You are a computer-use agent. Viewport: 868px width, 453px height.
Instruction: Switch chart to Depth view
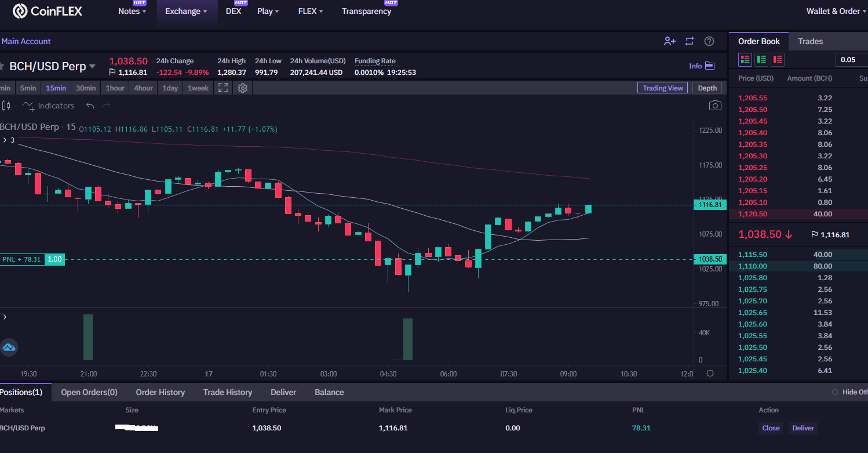(707, 88)
